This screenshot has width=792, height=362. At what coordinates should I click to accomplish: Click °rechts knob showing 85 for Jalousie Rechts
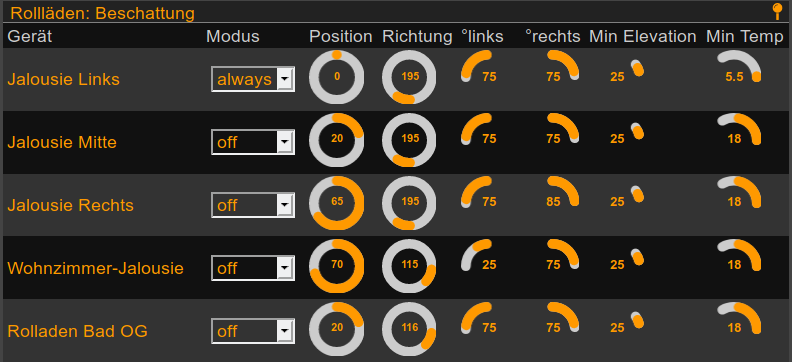[563, 192]
